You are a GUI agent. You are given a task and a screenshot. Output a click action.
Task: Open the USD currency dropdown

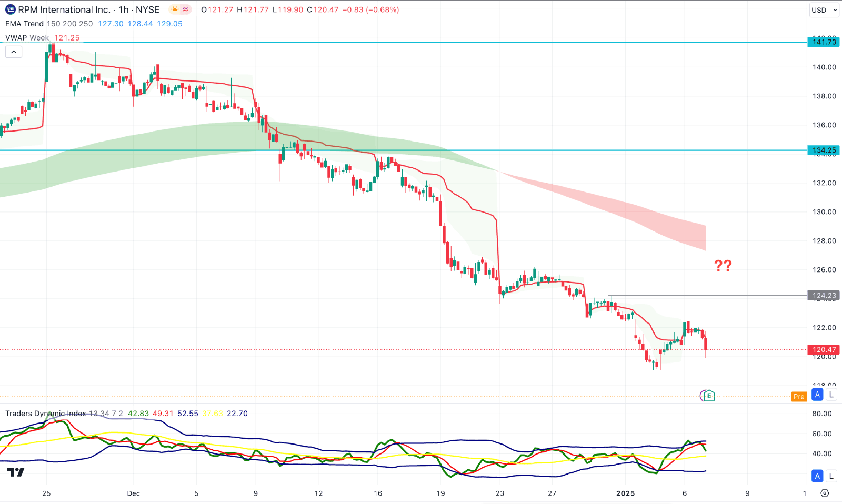coord(824,10)
